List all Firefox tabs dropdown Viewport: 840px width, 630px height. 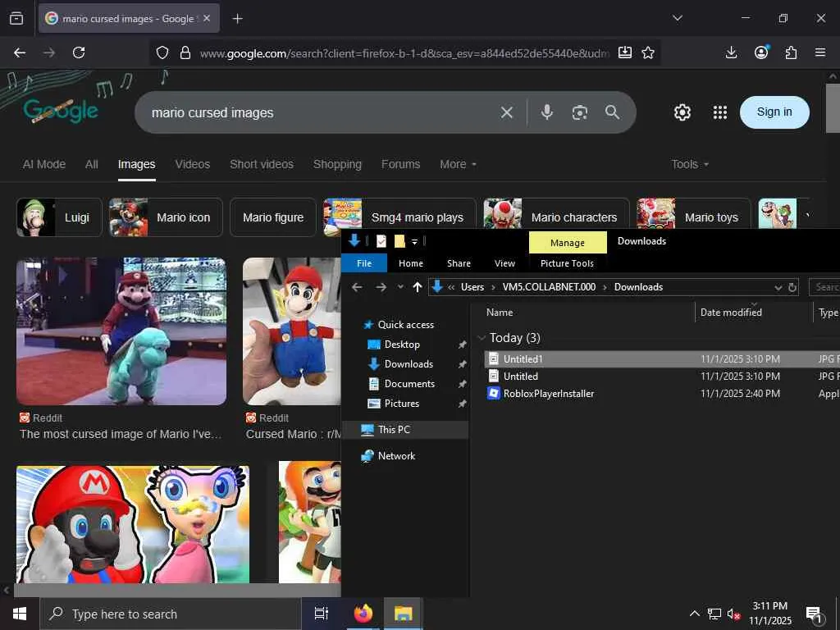click(678, 18)
